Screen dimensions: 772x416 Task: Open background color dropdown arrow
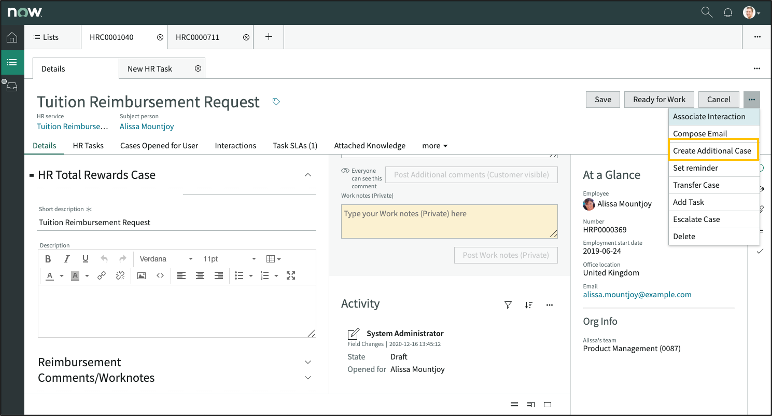point(87,276)
